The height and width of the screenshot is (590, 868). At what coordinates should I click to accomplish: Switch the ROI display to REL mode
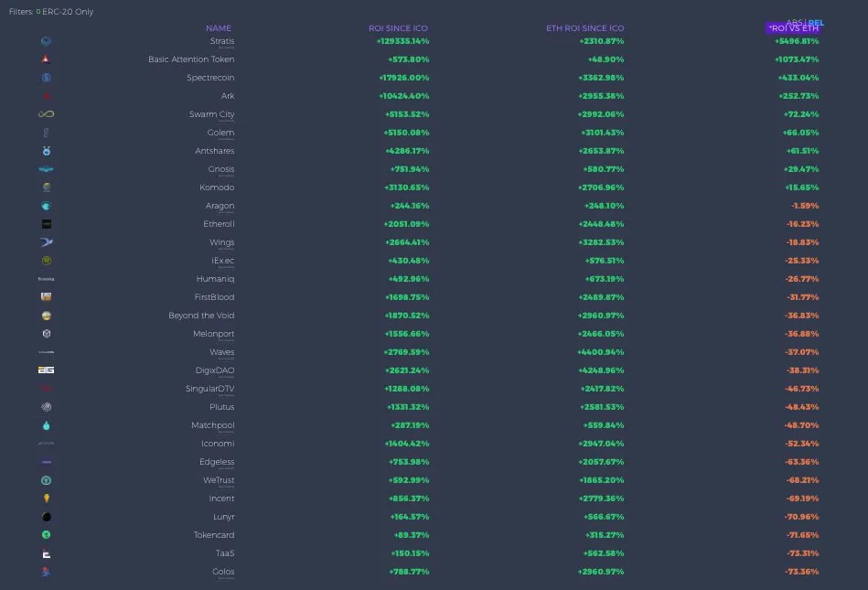pos(816,23)
